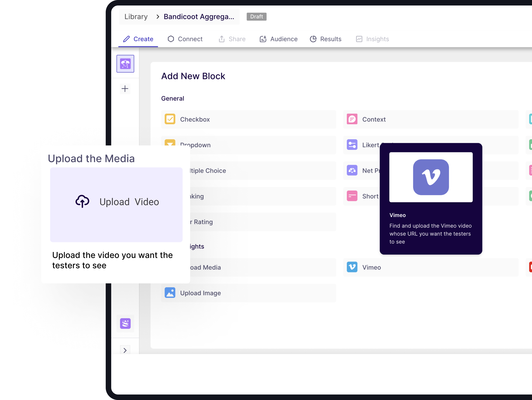Click the Vimeo logo preview in tooltip
Screen dimensions: 532x400
pyautogui.click(x=431, y=177)
